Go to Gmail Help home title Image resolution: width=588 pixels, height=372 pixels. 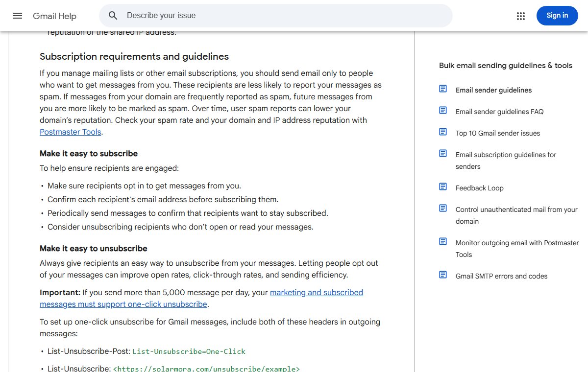(x=54, y=16)
